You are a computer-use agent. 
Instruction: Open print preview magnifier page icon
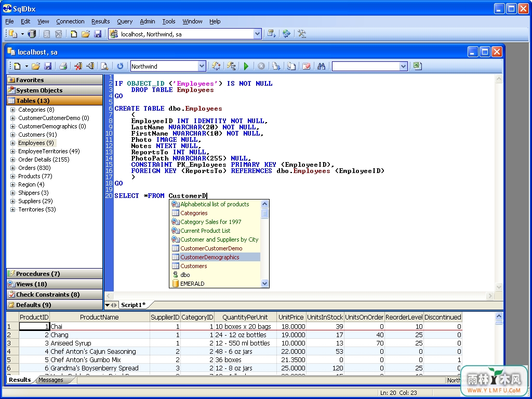[x=105, y=66]
